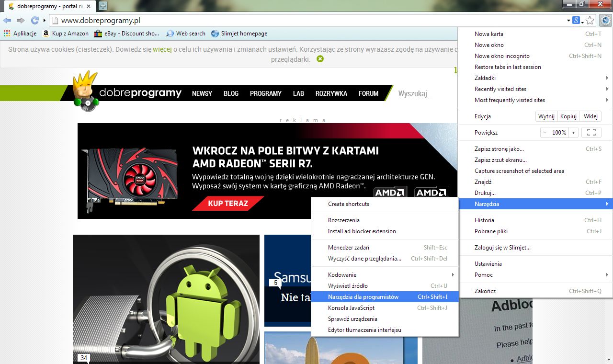Image resolution: width=613 pixels, height=364 pixels.
Task: Click the browser Back arrow
Action: pos(7,21)
